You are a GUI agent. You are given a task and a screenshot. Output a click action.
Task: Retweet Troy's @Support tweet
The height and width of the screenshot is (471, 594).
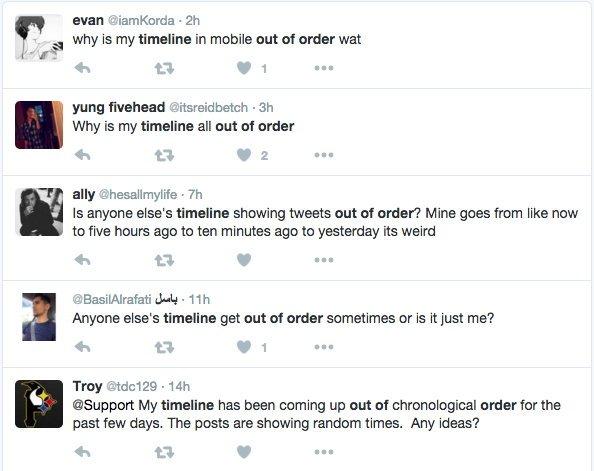pyautogui.click(x=164, y=452)
